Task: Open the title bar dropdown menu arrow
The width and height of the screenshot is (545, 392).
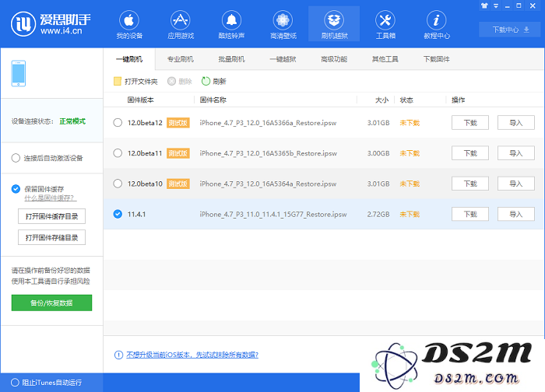Action: click(496, 6)
